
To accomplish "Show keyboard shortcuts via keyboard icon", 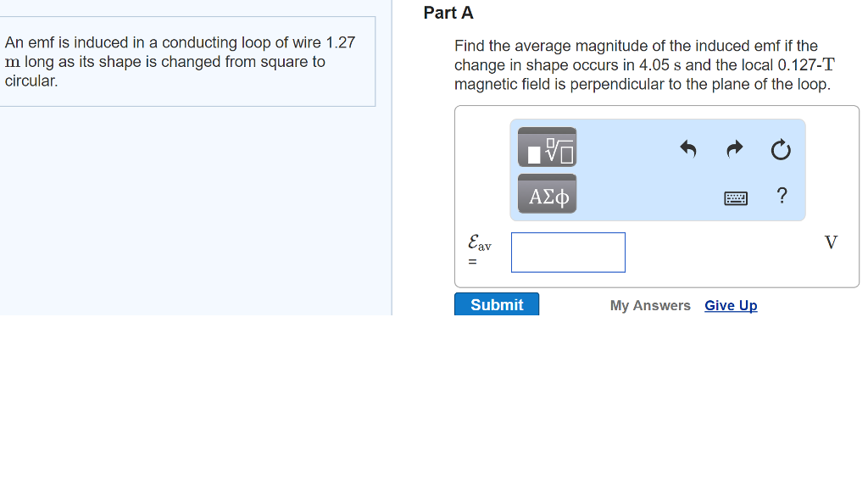I will (x=736, y=198).
